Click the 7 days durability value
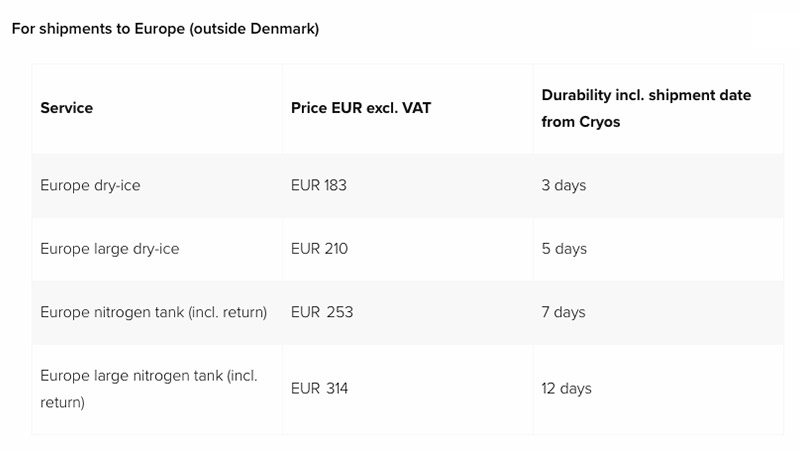Screen dimensions: 800x450 click(563, 312)
